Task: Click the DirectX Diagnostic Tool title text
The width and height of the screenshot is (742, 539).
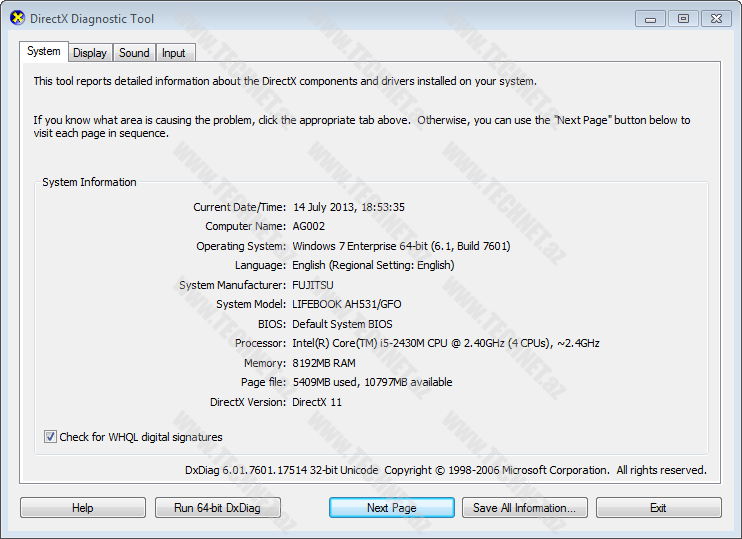Action: (92, 19)
